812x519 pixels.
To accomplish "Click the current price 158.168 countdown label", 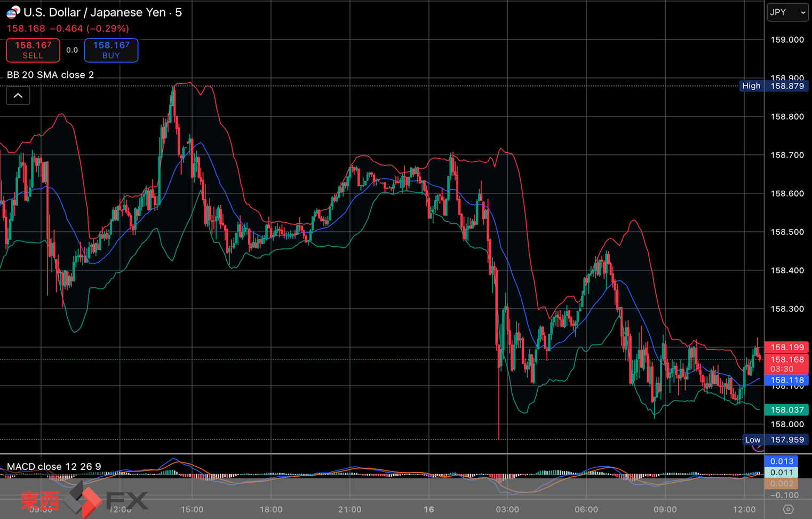I will coord(787,364).
